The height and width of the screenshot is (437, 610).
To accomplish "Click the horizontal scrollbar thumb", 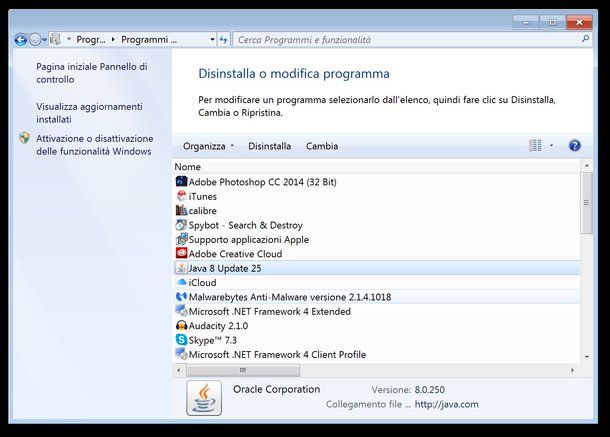I will 243,370.
